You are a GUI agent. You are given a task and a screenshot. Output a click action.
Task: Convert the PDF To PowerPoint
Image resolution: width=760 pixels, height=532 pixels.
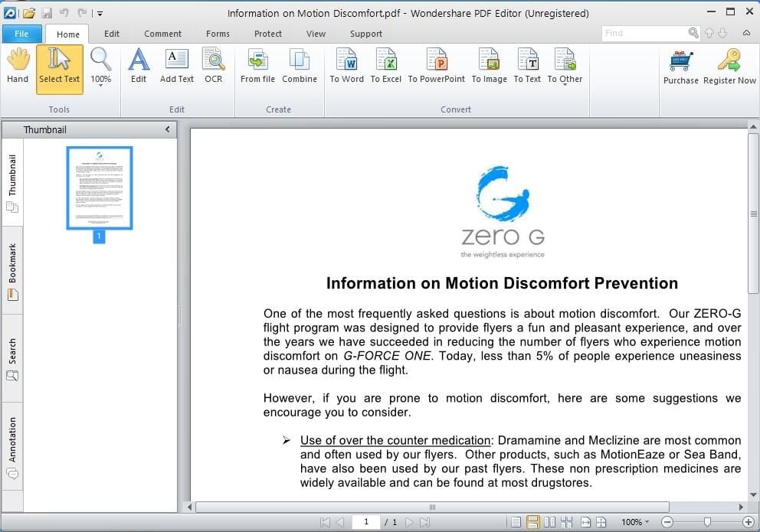point(436,66)
